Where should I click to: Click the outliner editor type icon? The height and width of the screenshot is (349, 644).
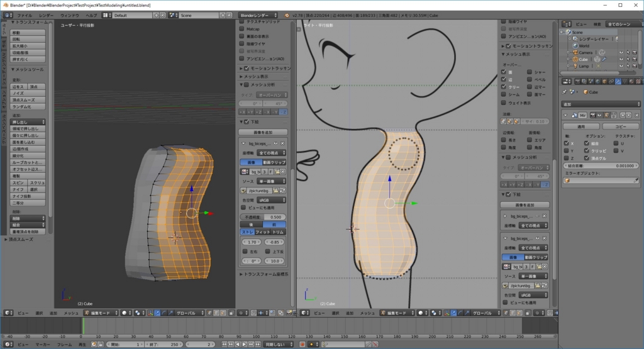click(x=567, y=24)
